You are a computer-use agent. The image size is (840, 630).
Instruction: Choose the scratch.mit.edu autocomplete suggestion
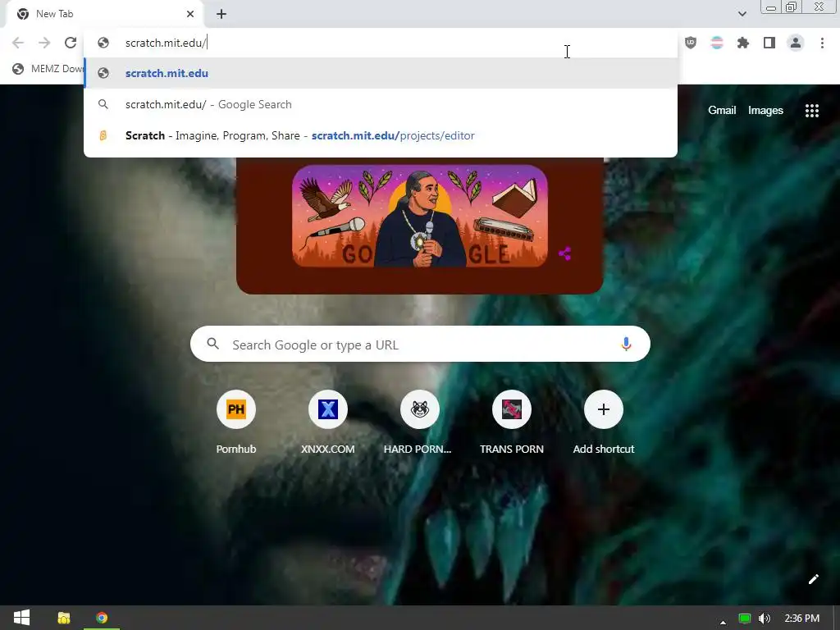click(381, 73)
